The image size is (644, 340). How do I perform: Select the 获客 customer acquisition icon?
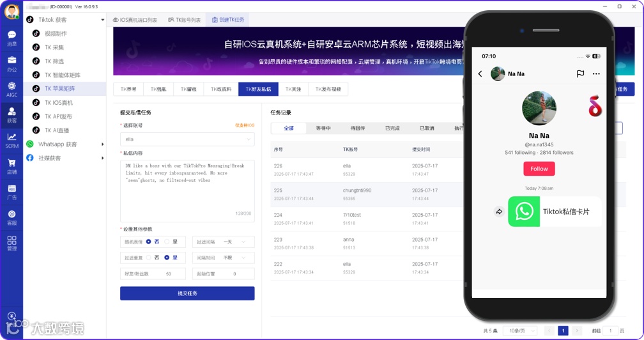(x=12, y=115)
